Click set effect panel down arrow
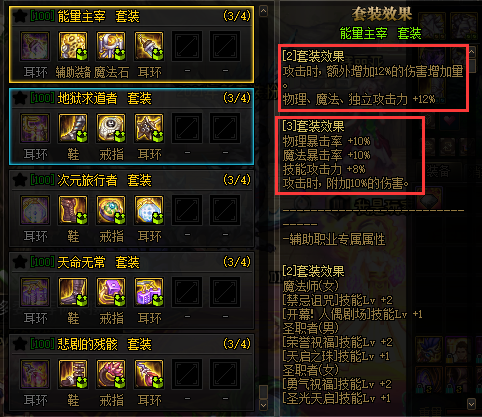 (471, 404)
